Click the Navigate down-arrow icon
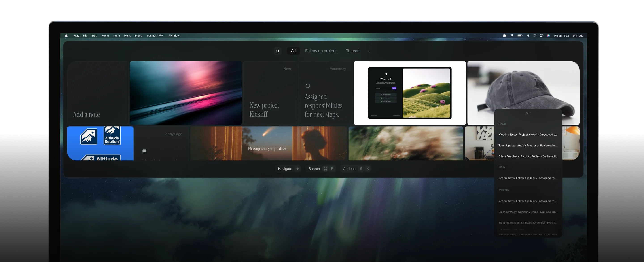The image size is (644, 262). coord(297,169)
